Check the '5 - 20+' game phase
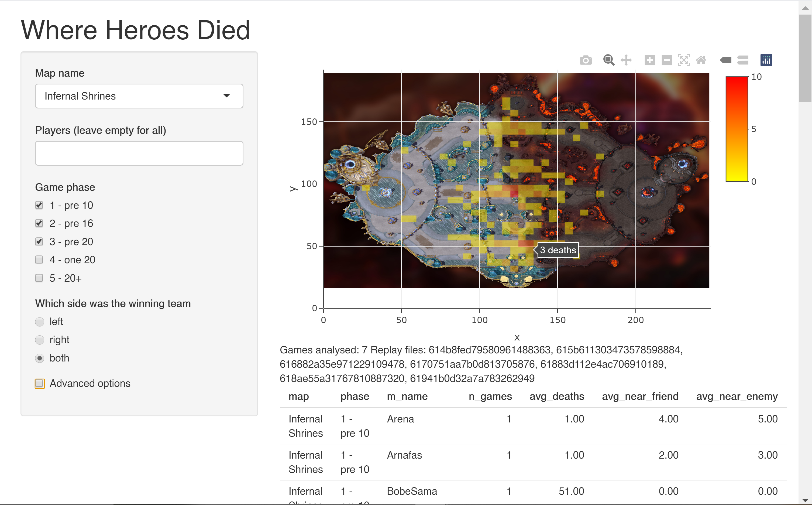812x505 pixels. 39,278
